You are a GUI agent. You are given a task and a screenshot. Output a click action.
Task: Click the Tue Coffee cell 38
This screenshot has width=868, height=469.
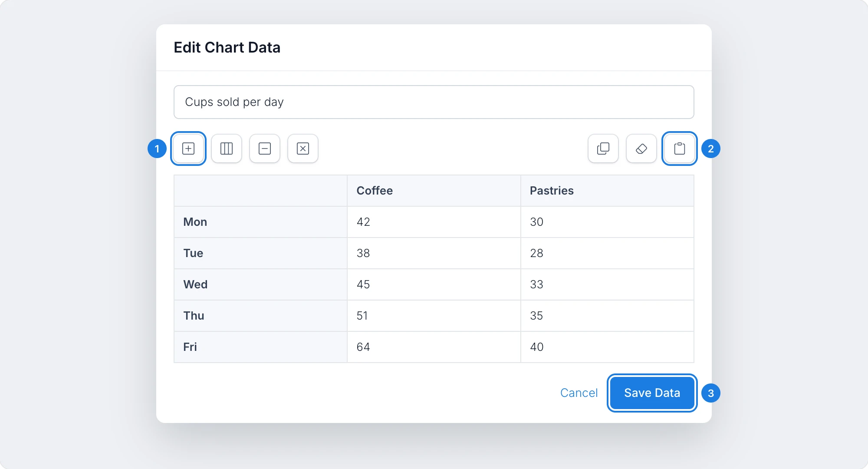pyautogui.click(x=434, y=253)
